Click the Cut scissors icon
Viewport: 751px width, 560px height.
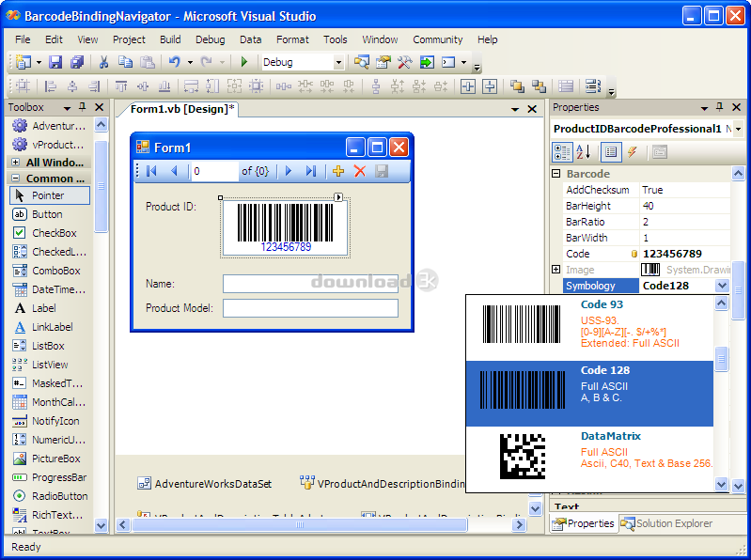(x=103, y=62)
